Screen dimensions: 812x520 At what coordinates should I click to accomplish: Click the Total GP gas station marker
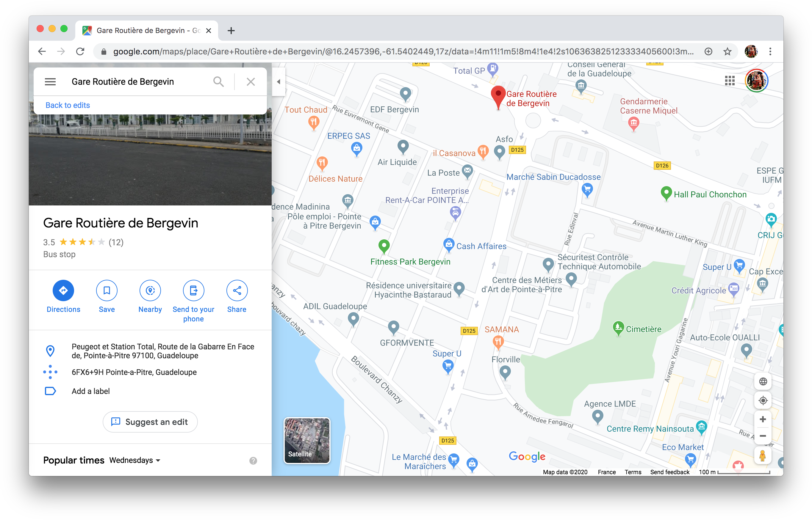(x=493, y=69)
